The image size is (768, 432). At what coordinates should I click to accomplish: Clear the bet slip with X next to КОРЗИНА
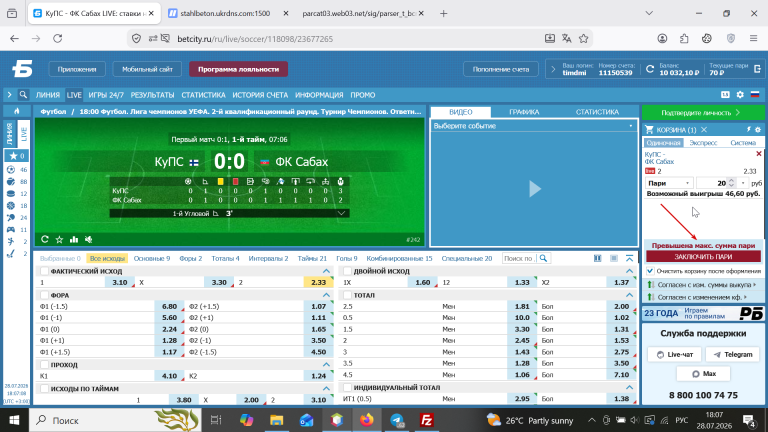(704, 130)
